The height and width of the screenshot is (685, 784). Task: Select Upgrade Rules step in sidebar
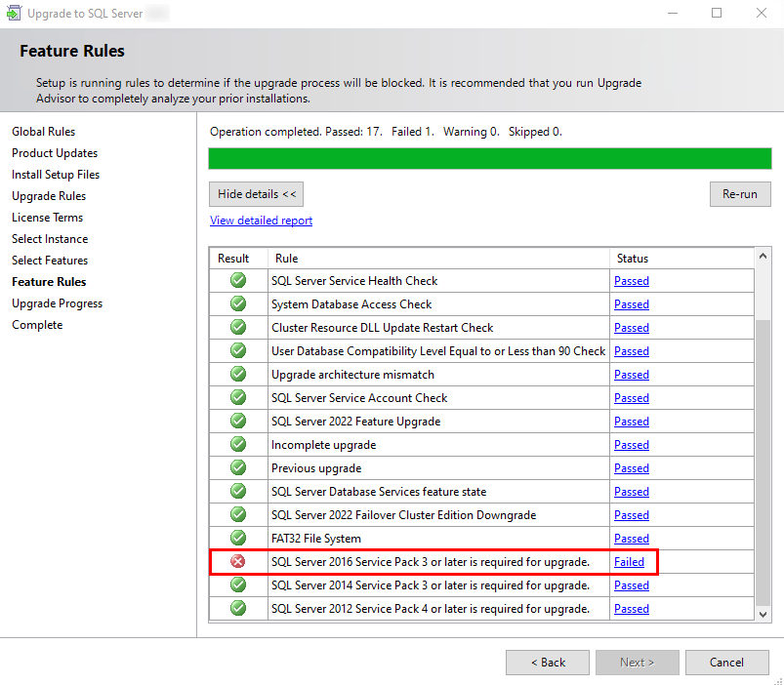tap(49, 196)
